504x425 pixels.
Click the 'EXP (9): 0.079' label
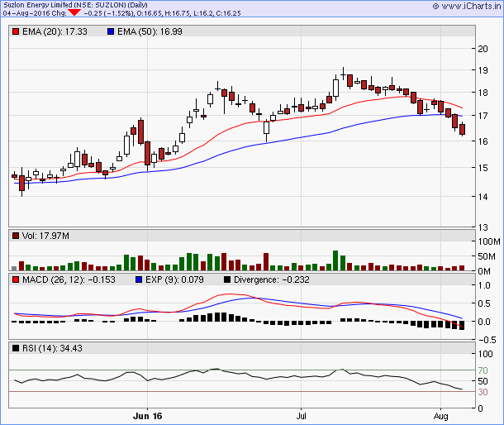click(x=174, y=279)
